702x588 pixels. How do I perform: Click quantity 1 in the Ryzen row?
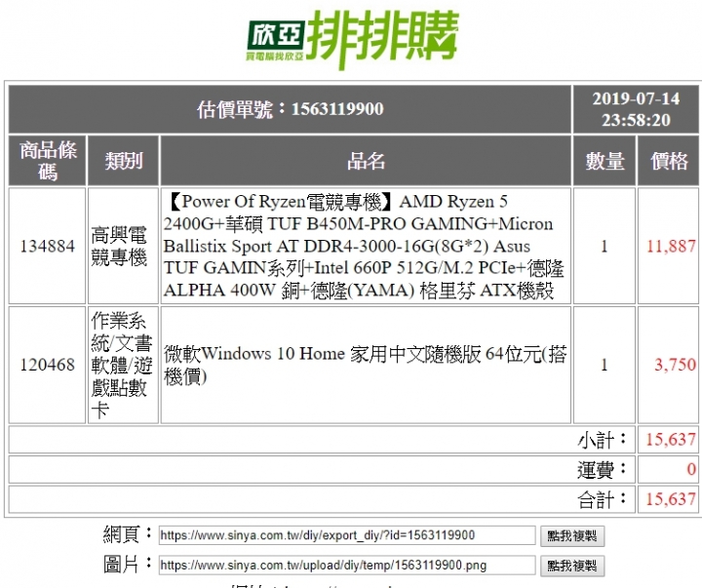tap(604, 246)
